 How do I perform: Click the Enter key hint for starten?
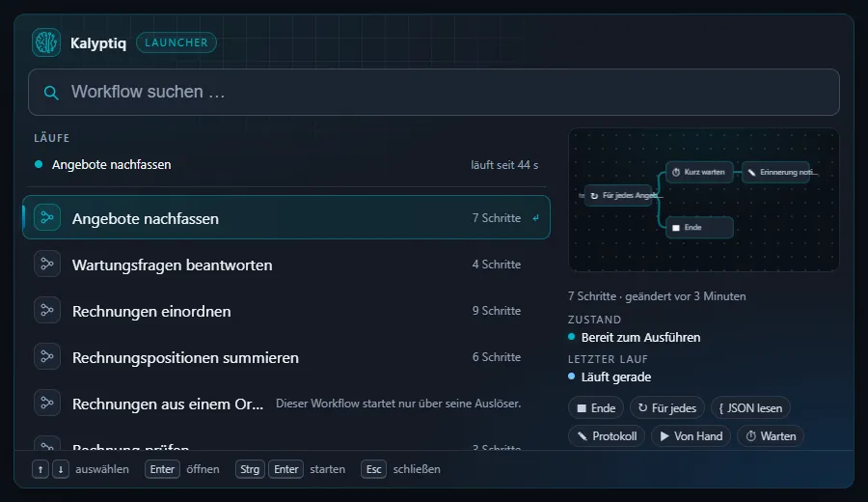click(286, 469)
